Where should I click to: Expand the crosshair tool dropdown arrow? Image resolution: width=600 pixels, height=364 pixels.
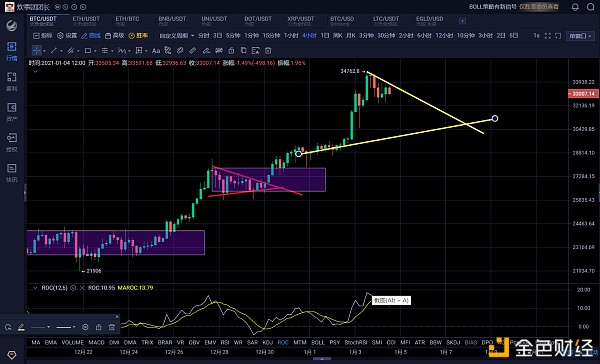coord(44,51)
